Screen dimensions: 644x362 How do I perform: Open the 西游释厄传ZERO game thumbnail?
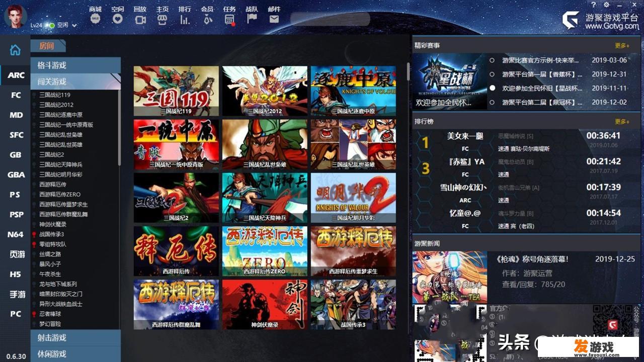pos(265,251)
